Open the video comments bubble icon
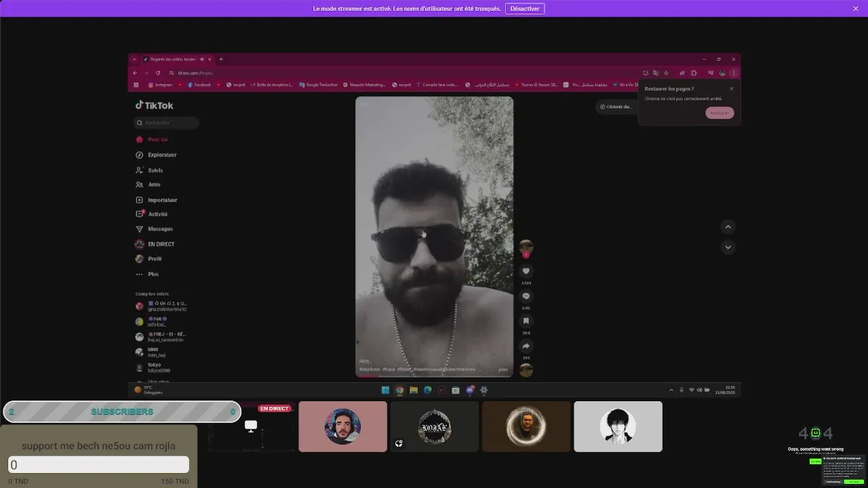 (526, 296)
